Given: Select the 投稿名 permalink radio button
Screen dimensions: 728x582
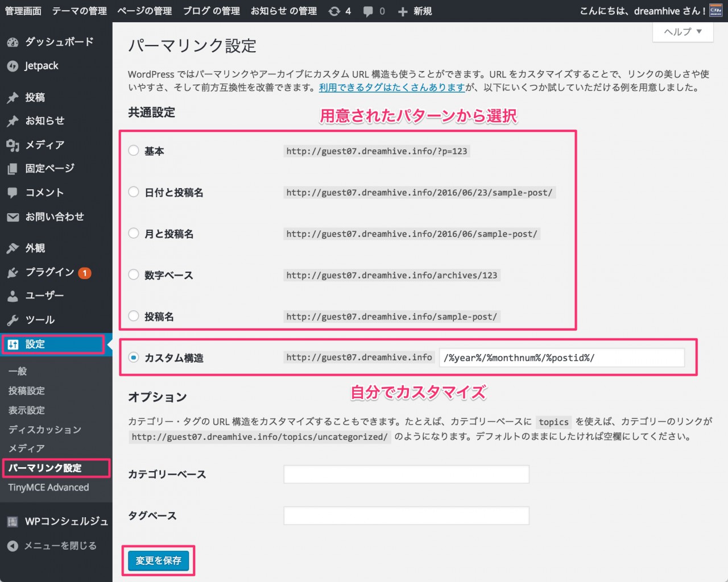Looking at the screenshot, I should [134, 316].
